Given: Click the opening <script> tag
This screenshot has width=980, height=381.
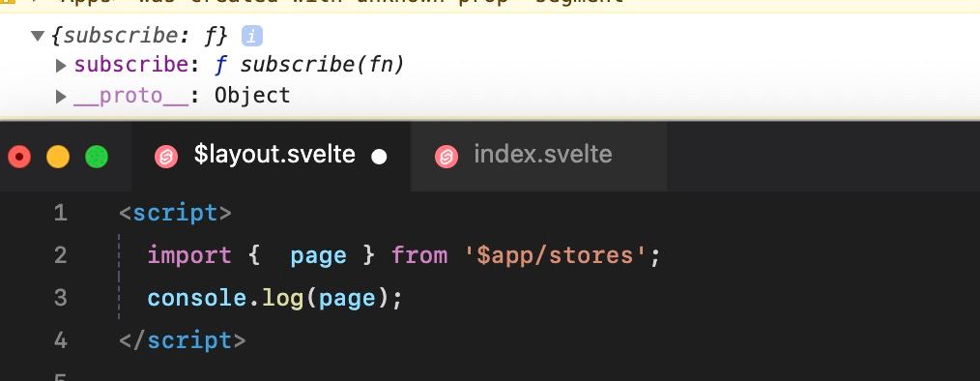Looking at the screenshot, I should [x=175, y=214].
